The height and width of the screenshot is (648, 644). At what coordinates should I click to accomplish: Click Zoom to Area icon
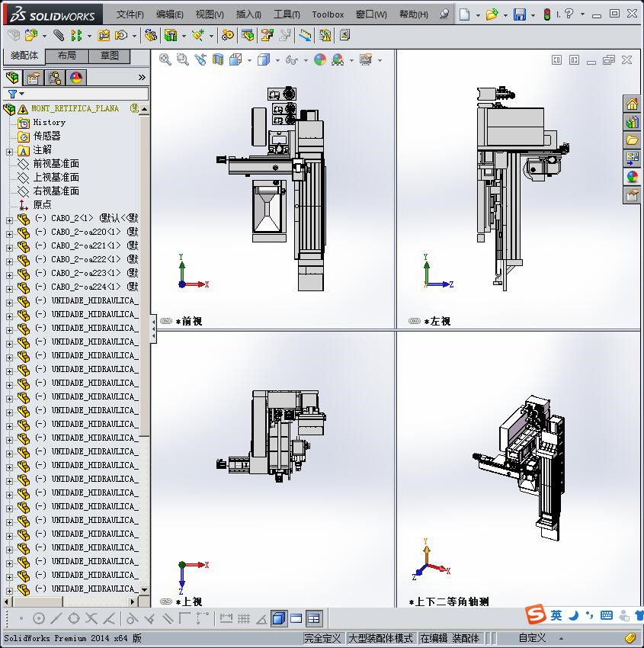point(183,60)
